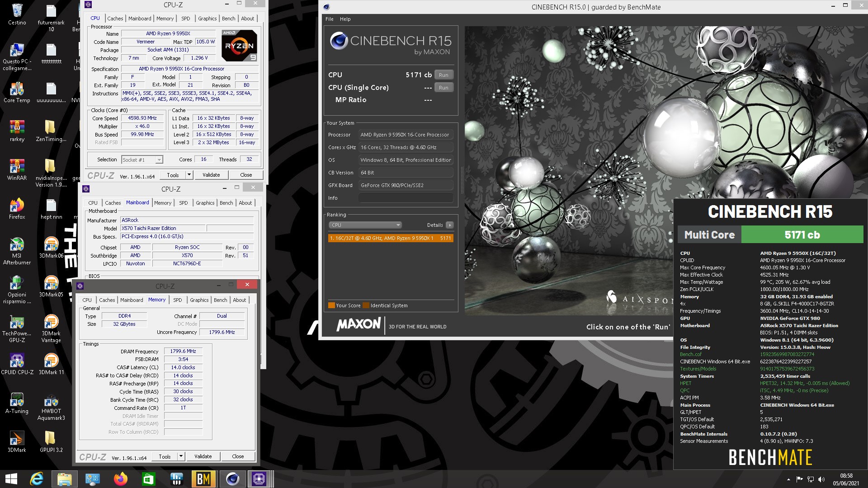Viewport: 868px width, 488px height.
Task: Open the WinRAR desktop shortcut
Action: click(17, 170)
